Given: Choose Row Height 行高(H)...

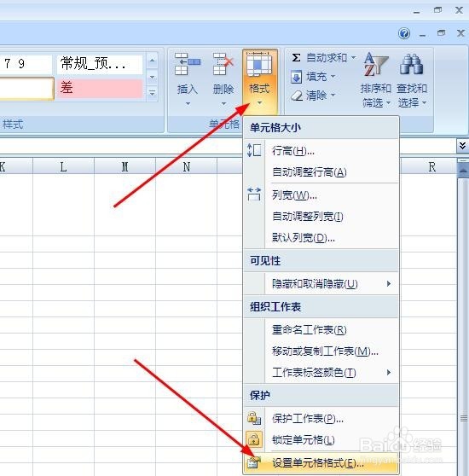Looking at the screenshot, I should (321, 151).
